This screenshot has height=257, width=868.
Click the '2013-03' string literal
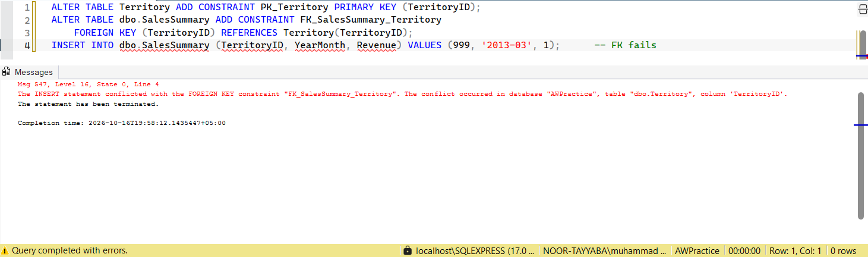pyautogui.click(x=509, y=45)
